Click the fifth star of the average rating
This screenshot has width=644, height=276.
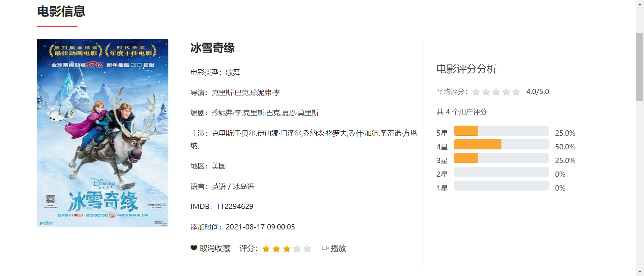tap(516, 92)
